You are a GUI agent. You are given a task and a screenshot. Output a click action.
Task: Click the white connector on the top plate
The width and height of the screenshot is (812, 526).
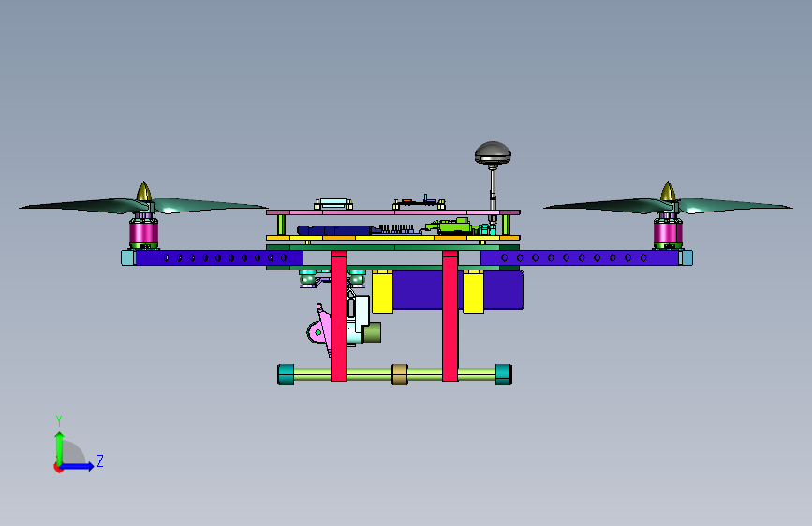[333, 204]
